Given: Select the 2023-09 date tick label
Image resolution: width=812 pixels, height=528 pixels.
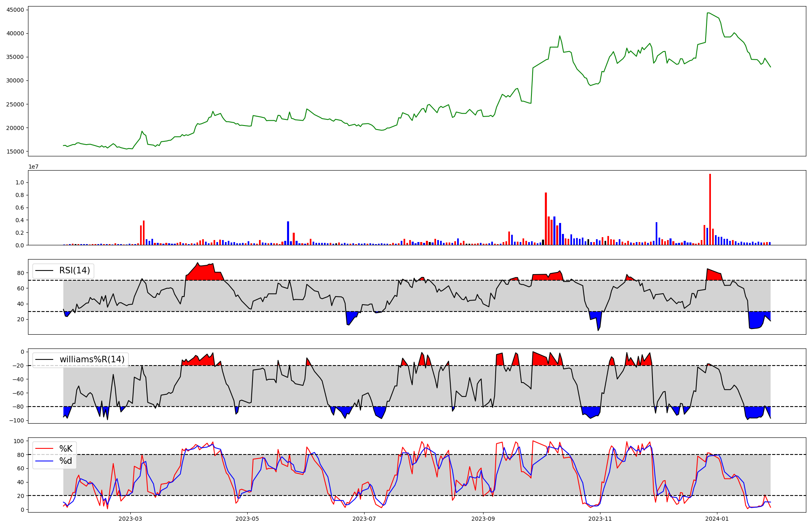Looking at the screenshot, I should coord(483,519).
